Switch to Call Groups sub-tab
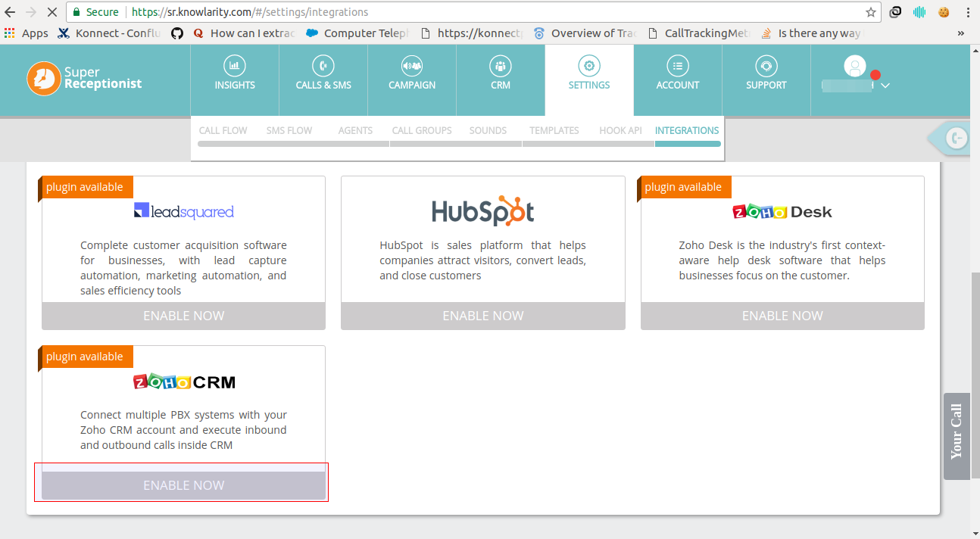 pyautogui.click(x=422, y=130)
